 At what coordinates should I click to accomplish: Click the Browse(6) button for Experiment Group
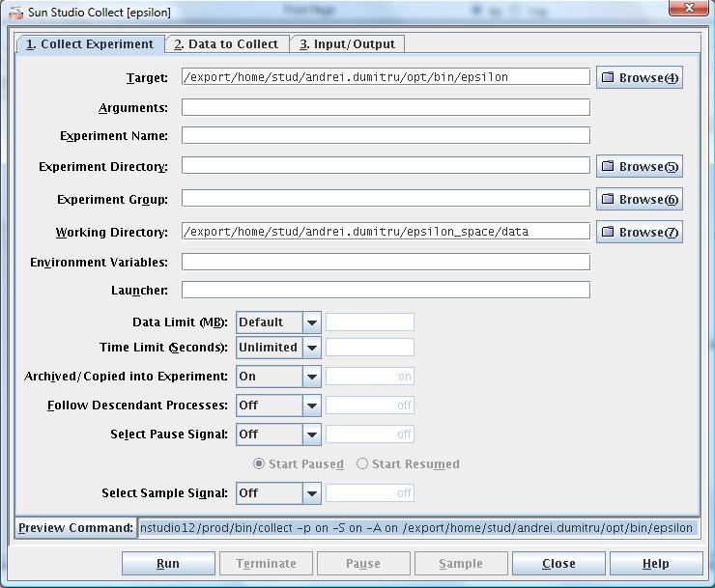click(640, 199)
